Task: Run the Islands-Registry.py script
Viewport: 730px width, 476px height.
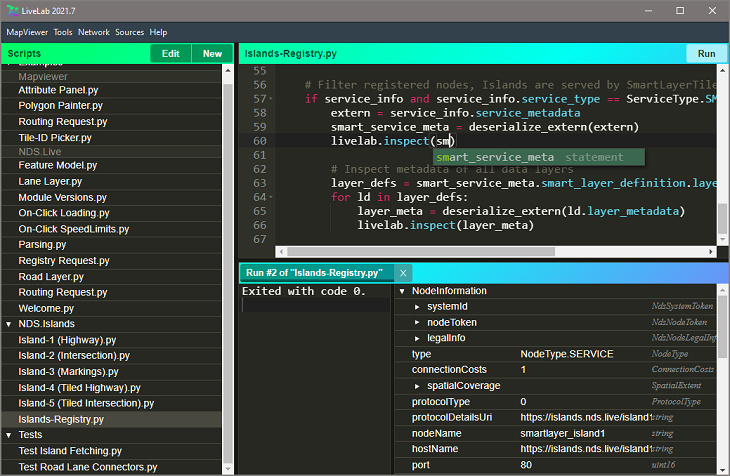Action: coord(706,54)
